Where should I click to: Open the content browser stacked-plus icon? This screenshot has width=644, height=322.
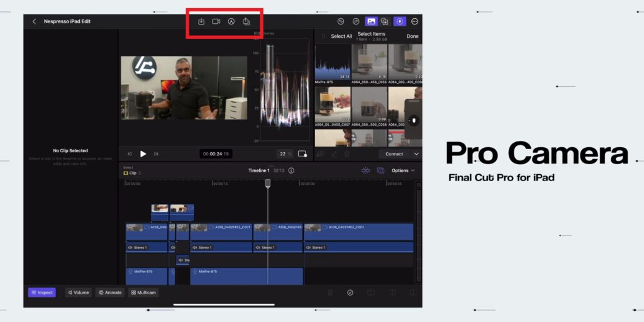point(385,21)
